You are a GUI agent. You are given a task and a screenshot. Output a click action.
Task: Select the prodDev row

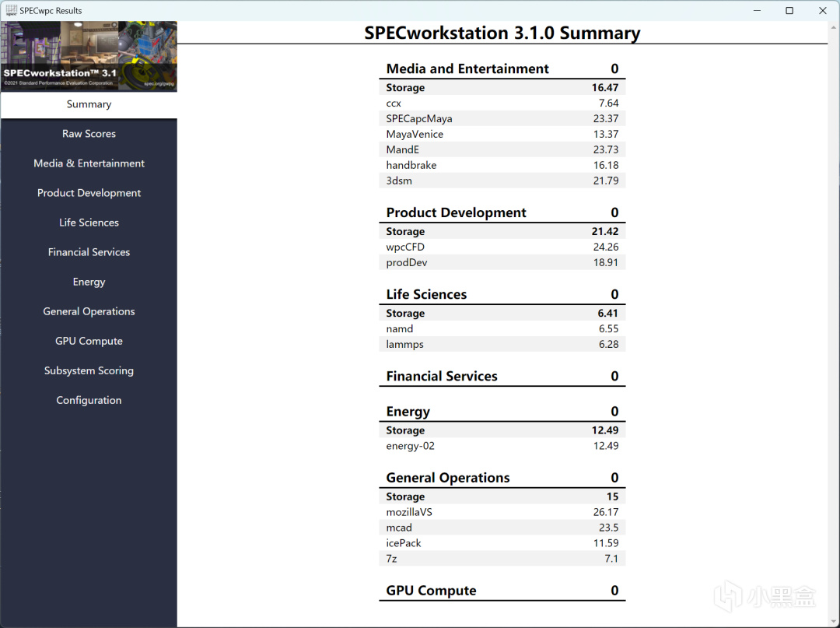[502, 262]
